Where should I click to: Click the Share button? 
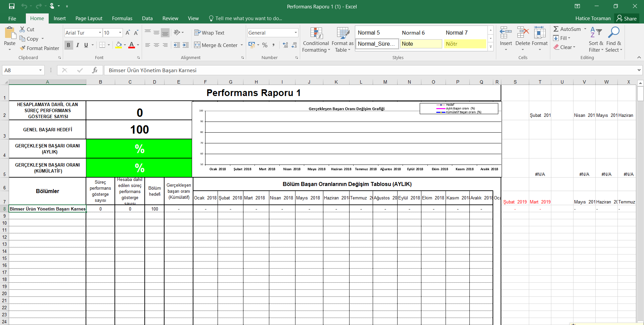627,18
